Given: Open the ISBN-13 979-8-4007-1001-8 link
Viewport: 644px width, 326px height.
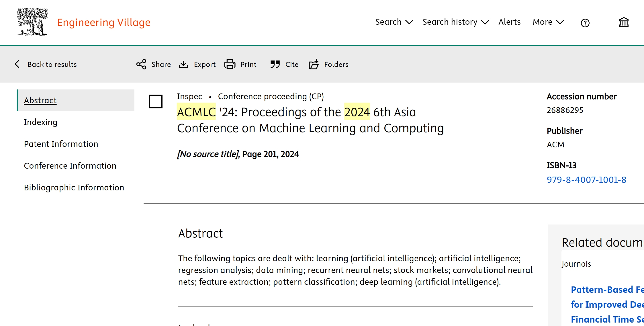Looking at the screenshot, I should (x=586, y=180).
